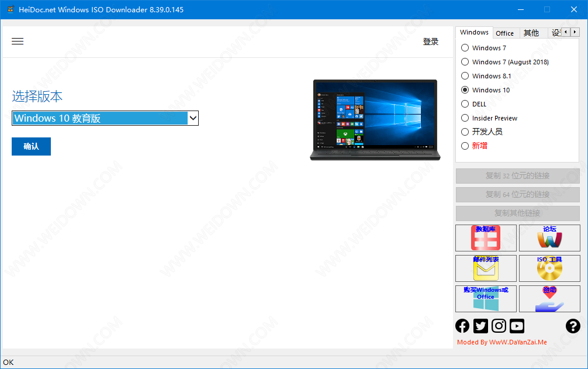Click the 复制 32 位元的链接 button
This screenshot has height=369, width=588.
(517, 176)
